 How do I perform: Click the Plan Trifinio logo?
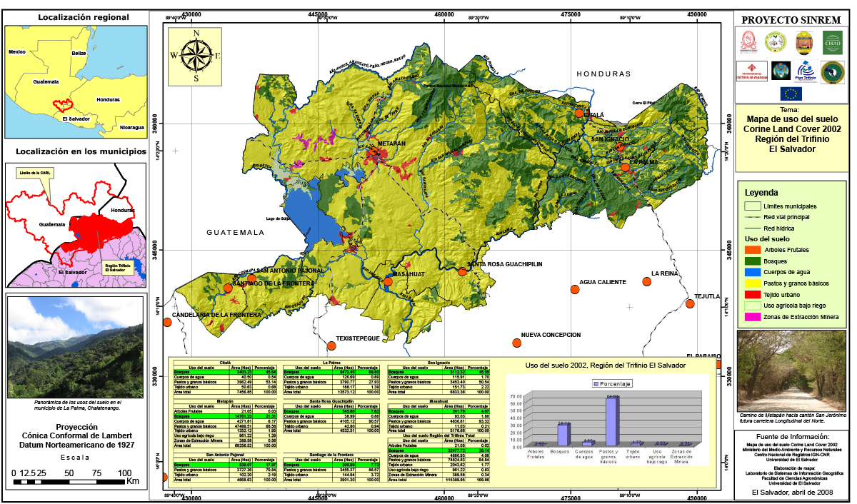click(x=806, y=71)
